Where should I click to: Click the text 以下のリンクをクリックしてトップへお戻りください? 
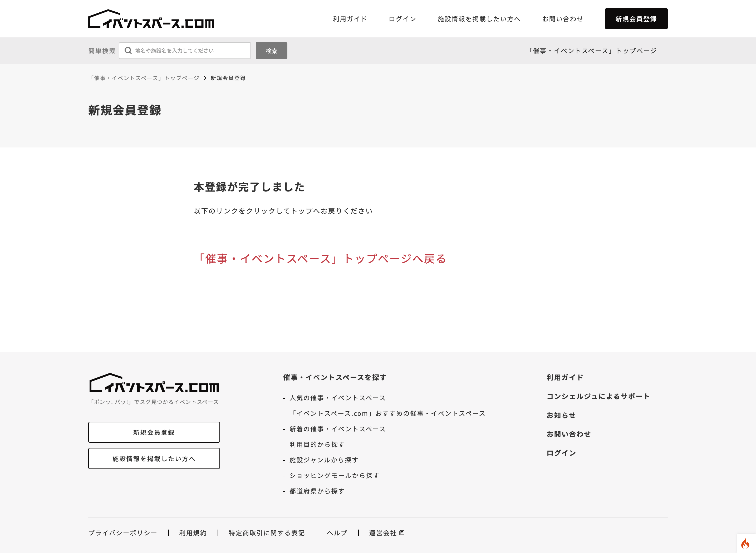(283, 211)
